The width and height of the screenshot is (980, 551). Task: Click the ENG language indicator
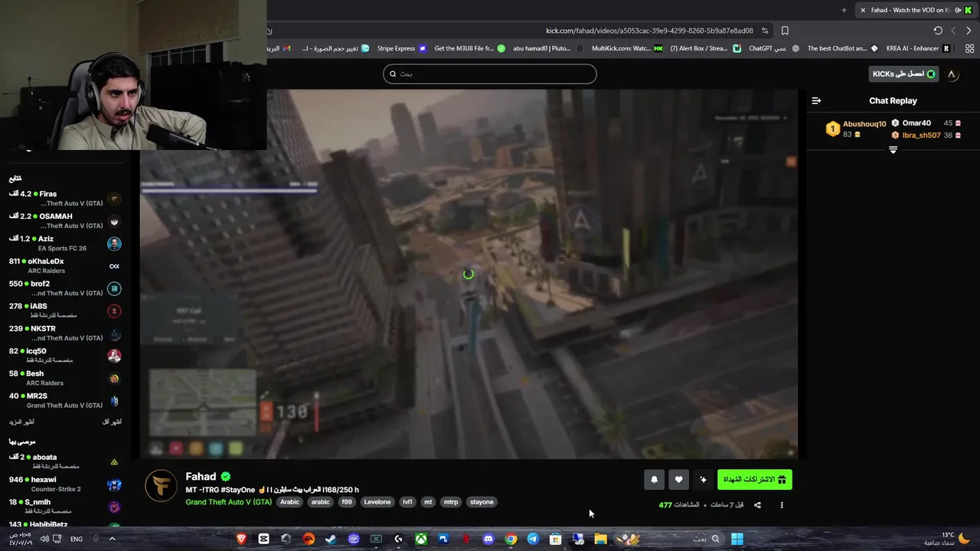coord(77,539)
